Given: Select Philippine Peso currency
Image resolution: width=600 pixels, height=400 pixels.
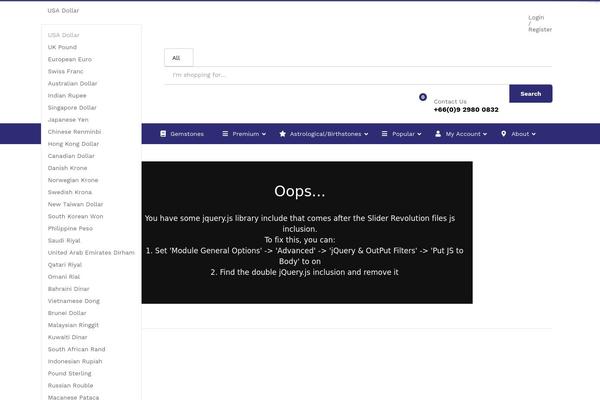Looking at the screenshot, I should click(70, 229).
